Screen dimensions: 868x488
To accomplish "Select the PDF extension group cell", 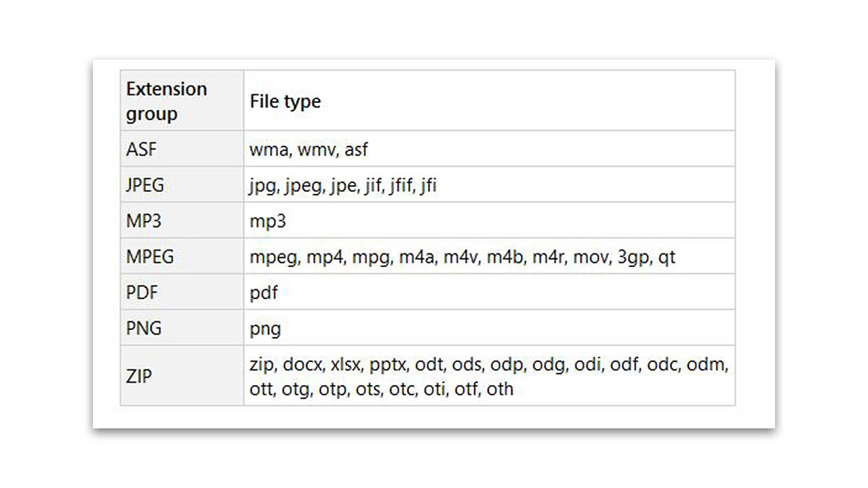I will (182, 292).
